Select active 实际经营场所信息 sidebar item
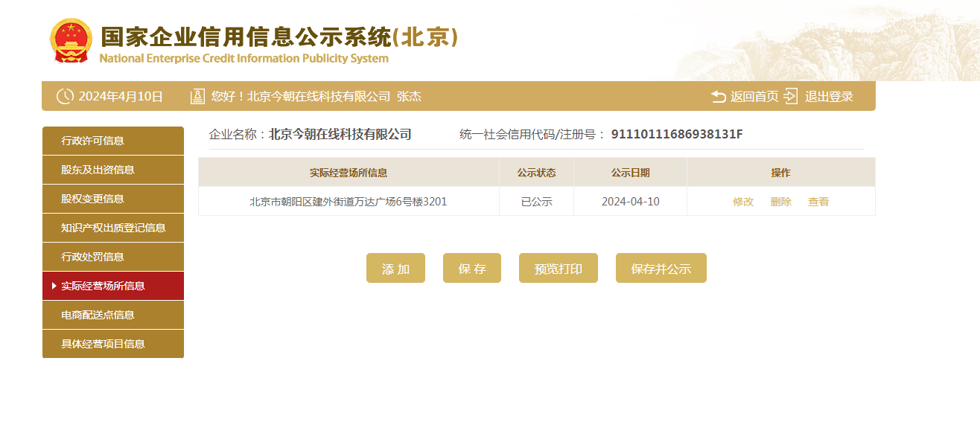Screen dimensions: 980x422 pyautogui.click(x=113, y=286)
